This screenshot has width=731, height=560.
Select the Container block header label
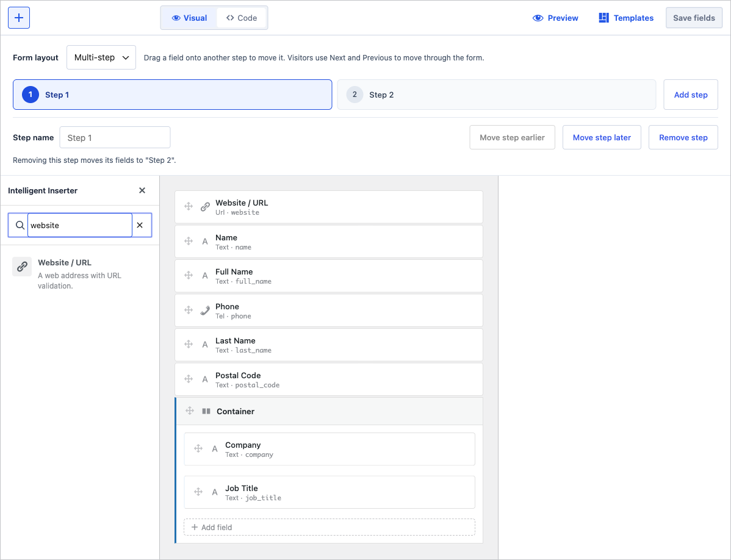pyautogui.click(x=236, y=411)
